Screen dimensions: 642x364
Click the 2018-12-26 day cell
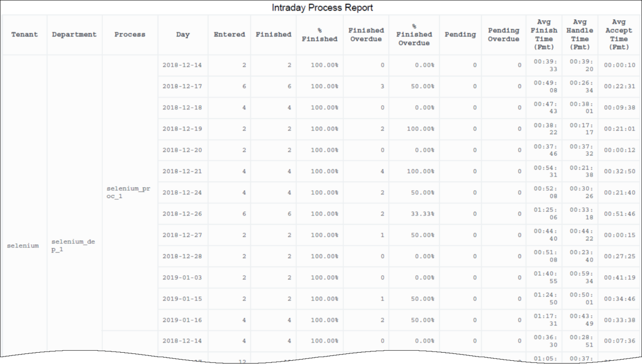(182, 214)
